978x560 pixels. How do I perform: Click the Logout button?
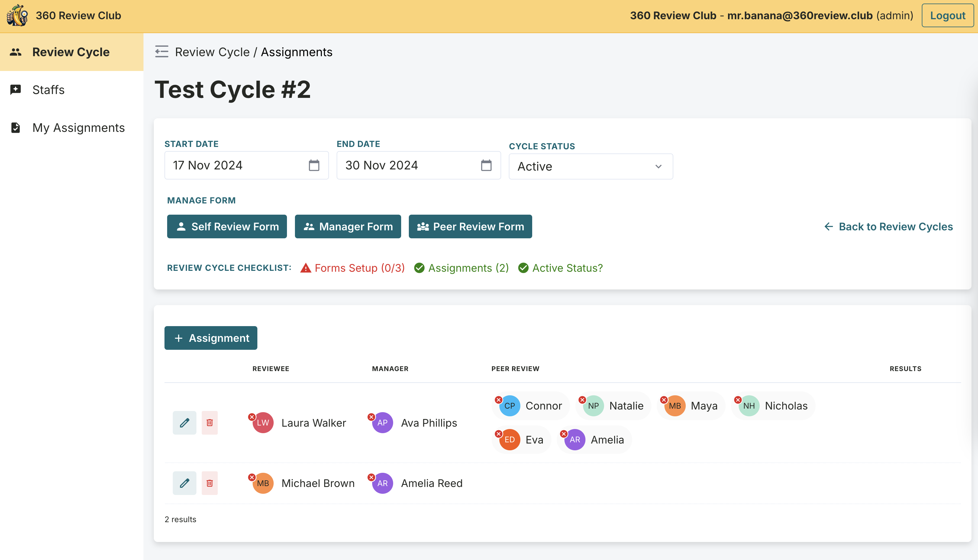[x=947, y=15]
